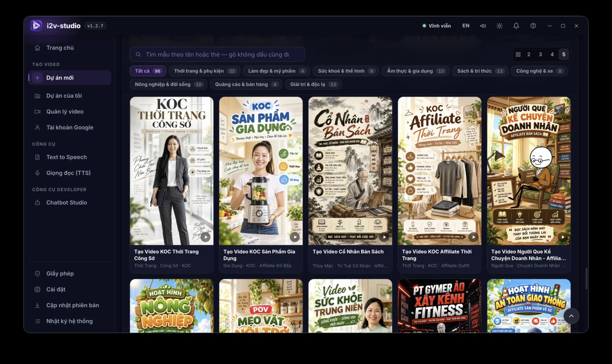Click title Tạo Video KOC Affiliate Thời Trang
This screenshot has width=612, height=364.
point(437,255)
